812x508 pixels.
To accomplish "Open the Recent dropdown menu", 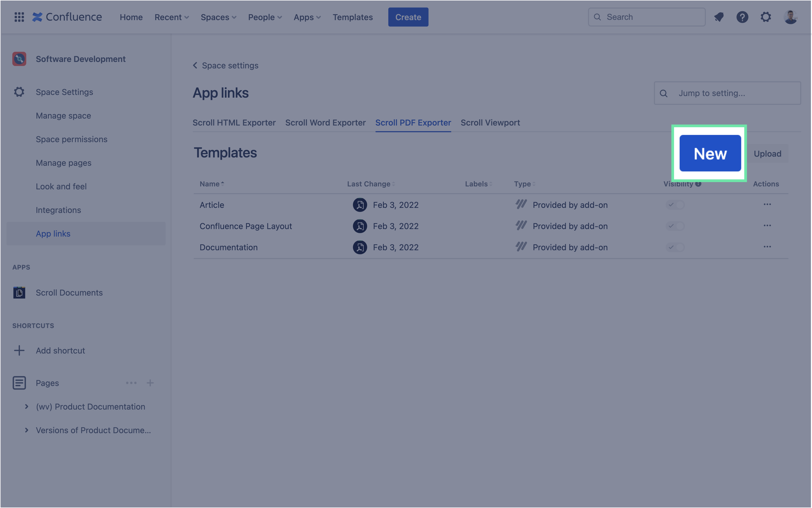I will click(172, 17).
